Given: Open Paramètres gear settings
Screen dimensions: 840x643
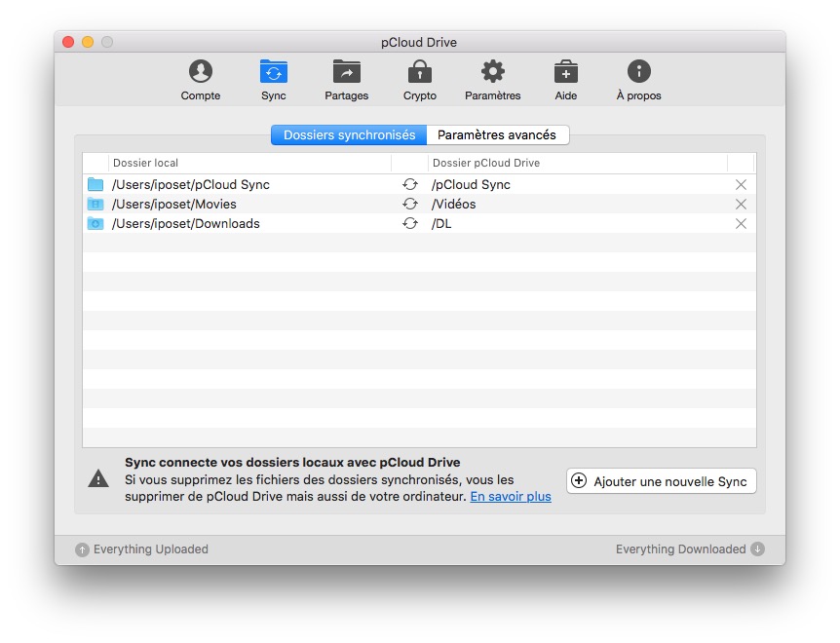Looking at the screenshot, I should tap(492, 80).
